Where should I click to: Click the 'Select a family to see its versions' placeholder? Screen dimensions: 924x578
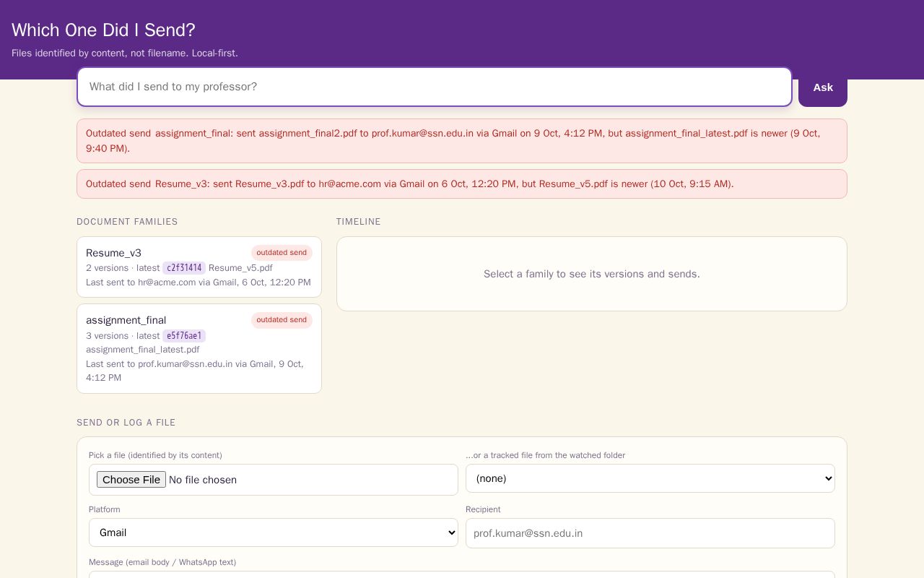click(x=592, y=274)
